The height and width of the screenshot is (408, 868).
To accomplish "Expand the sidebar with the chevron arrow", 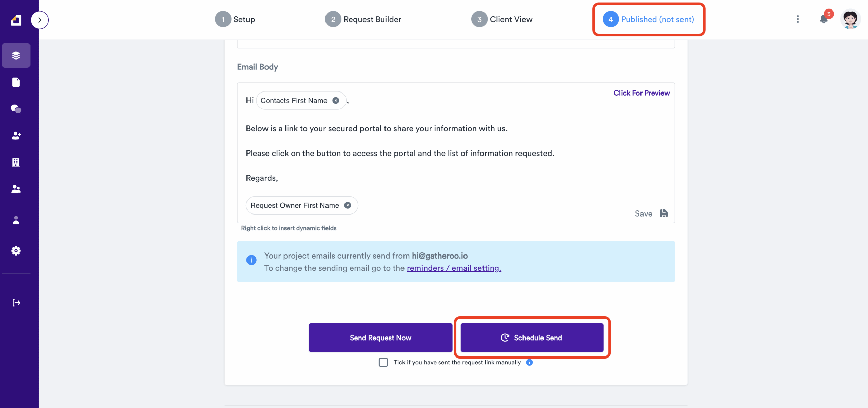I will point(40,20).
